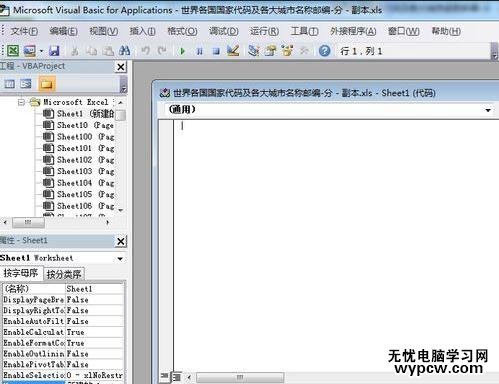The height and width of the screenshot is (384, 499).
Task: Click project tree scroll up arrow
Action: tap(121, 102)
